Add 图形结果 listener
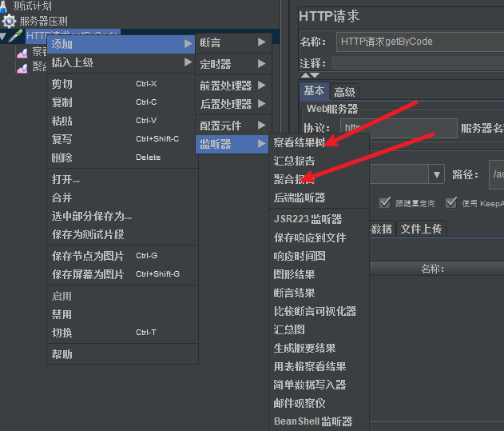 [319, 274]
